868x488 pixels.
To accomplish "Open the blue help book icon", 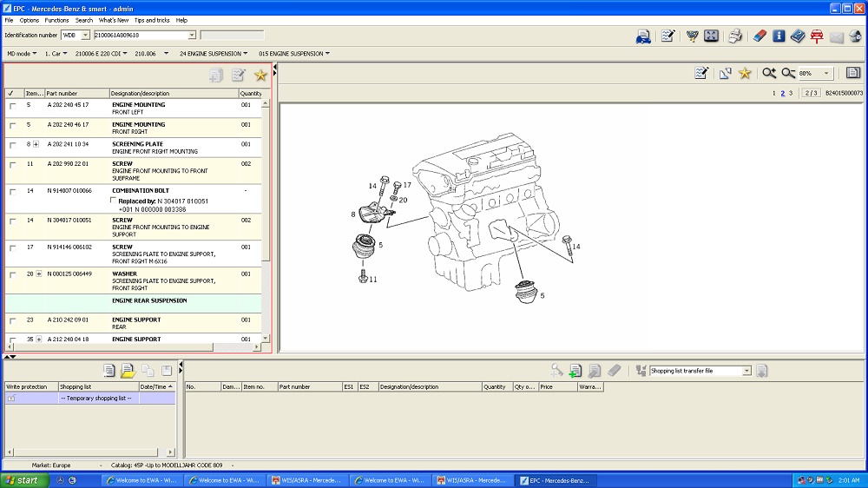I will pyautogui.click(x=797, y=36).
